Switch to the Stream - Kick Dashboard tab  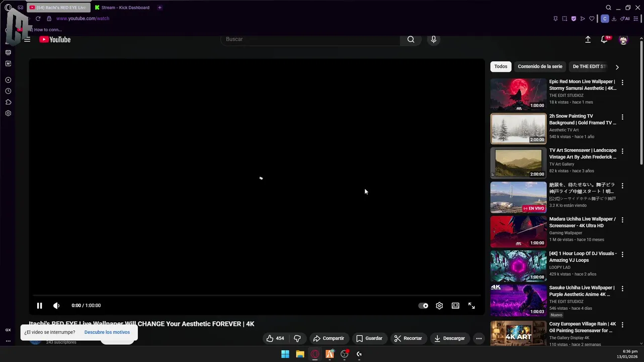[x=122, y=8]
